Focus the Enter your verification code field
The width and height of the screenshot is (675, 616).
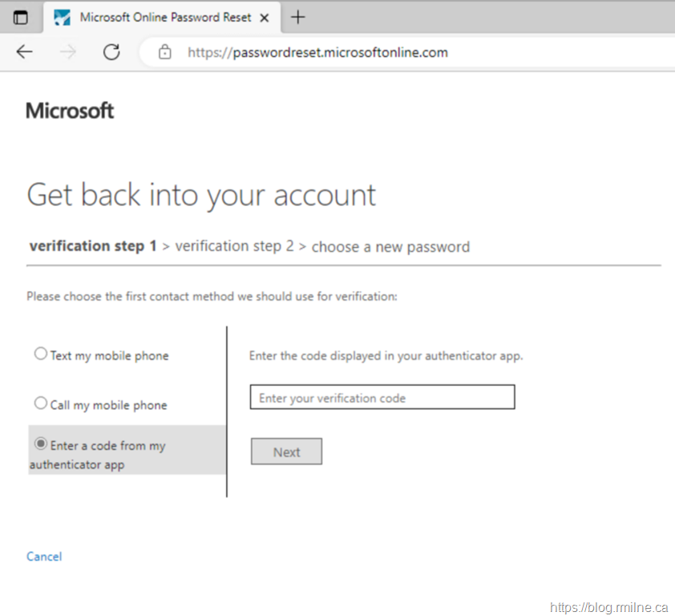(382, 398)
